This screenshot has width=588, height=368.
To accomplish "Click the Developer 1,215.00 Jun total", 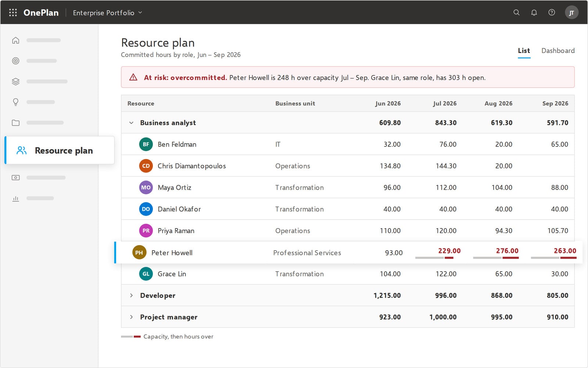I will [x=387, y=296].
